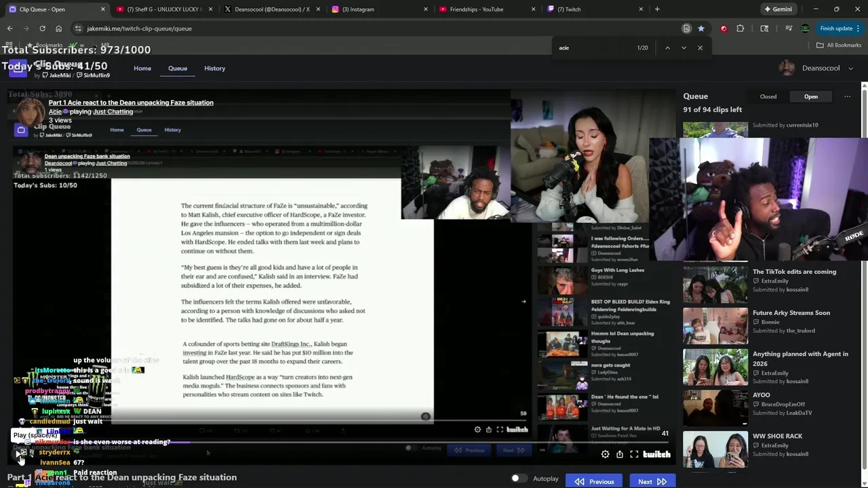This screenshot has width=868, height=488.
Task: Go back with the browser back arrow
Action: click(x=9, y=28)
